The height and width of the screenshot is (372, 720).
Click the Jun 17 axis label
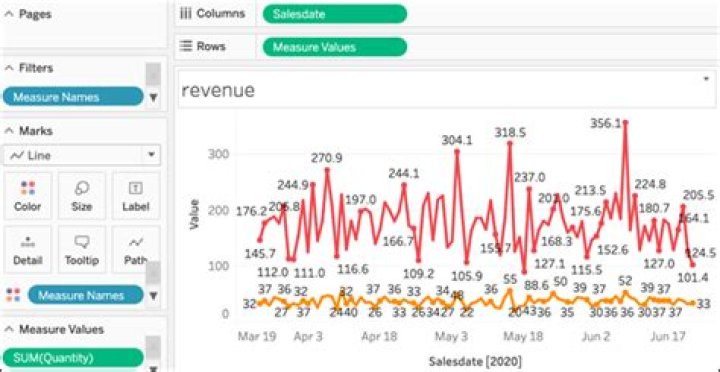tap(668, 337)
